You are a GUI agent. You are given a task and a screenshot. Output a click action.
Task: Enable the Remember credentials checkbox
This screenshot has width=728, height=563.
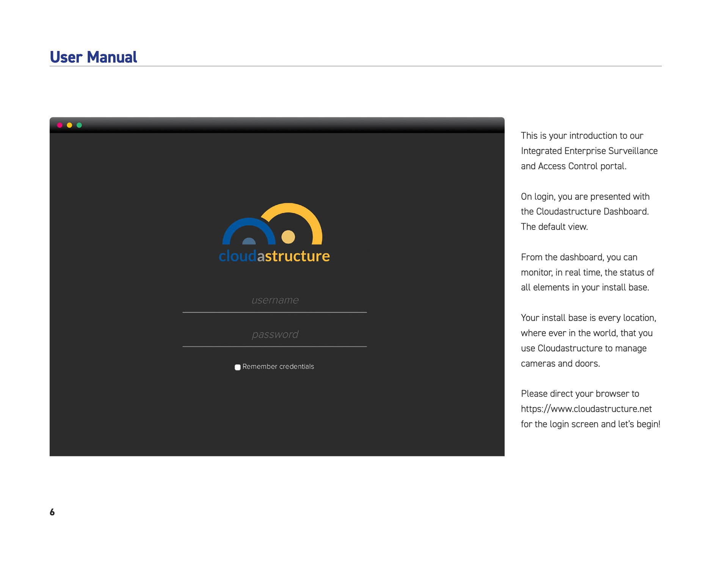[237, 367]
